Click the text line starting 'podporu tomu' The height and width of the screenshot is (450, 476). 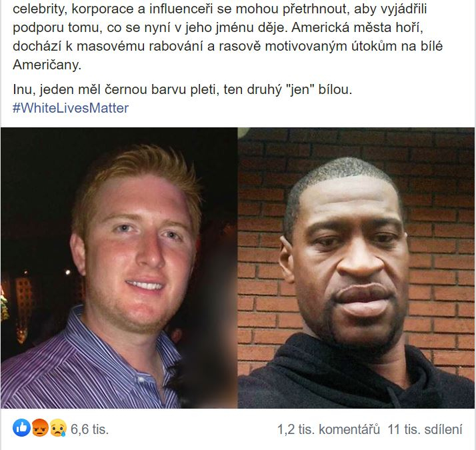pyautogui.click(x=218, y=27)
